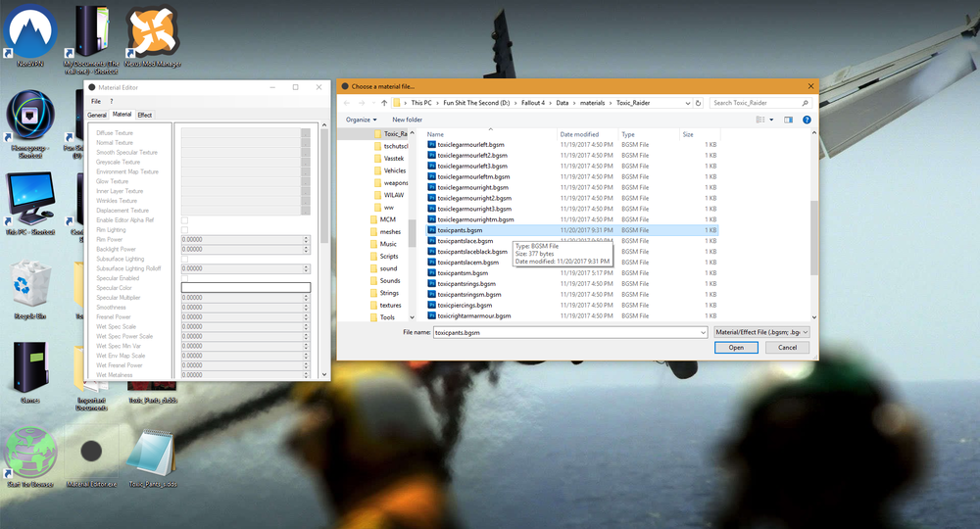Viewport: 980px width, 529px height.
Task: Click the Open button in the file dialog
Action: [736, 348]
